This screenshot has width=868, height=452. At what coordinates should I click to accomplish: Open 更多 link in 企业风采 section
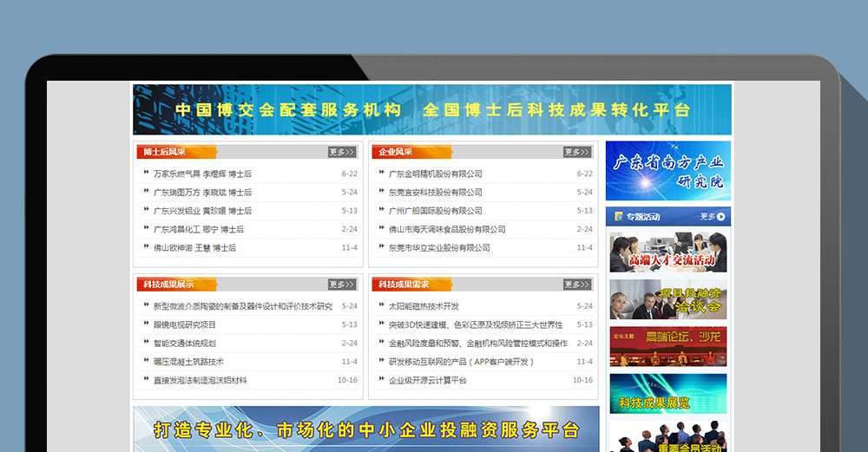577,152
